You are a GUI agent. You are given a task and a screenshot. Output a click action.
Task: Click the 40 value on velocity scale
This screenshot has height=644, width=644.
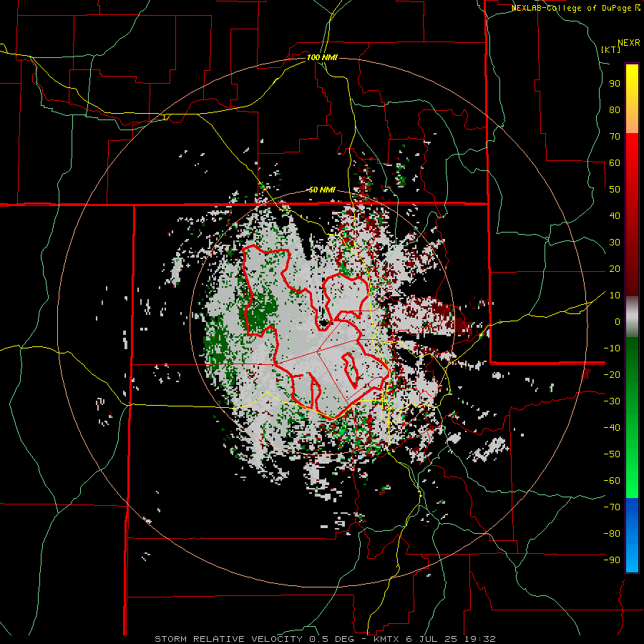(615, 215)
